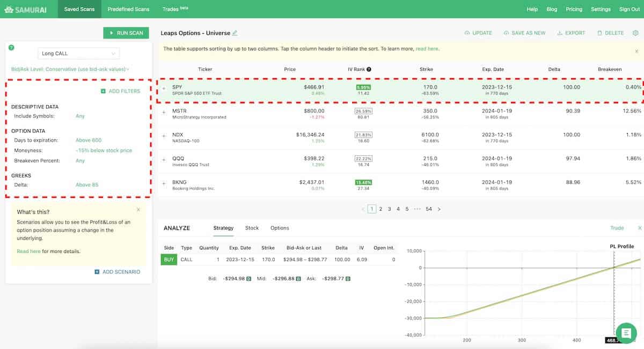Screen dimensions: 644x349
Task: Open Settings in the top bar
Action: [x=601, y=9]
